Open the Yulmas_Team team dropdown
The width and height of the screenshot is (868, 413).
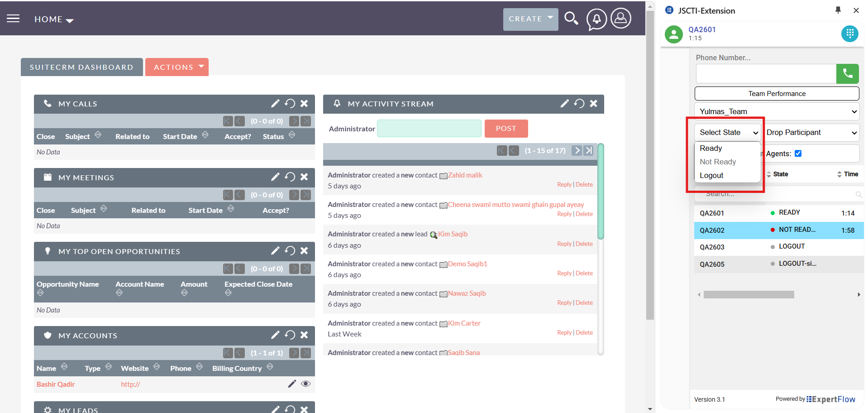777,112
